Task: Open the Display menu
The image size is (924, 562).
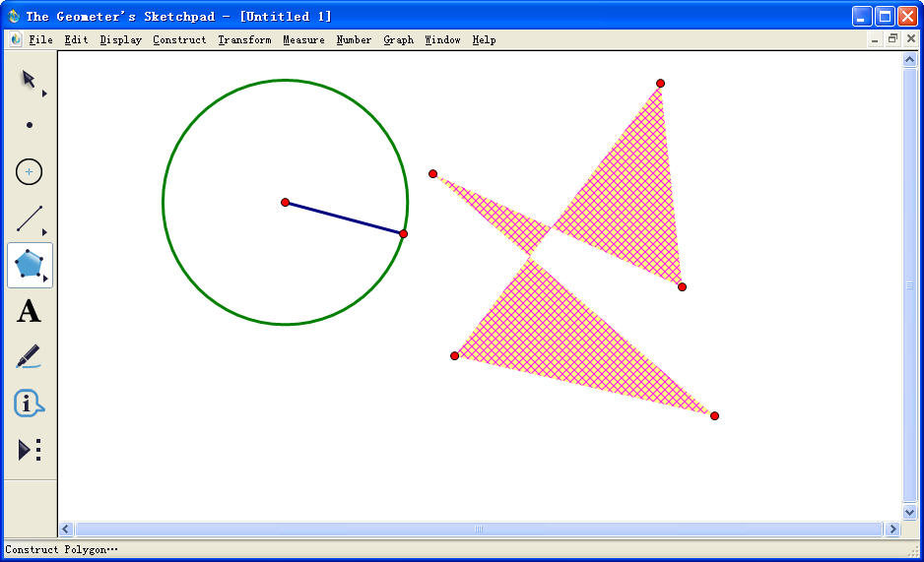Action: pyautogui.click(x=121, y=40)
